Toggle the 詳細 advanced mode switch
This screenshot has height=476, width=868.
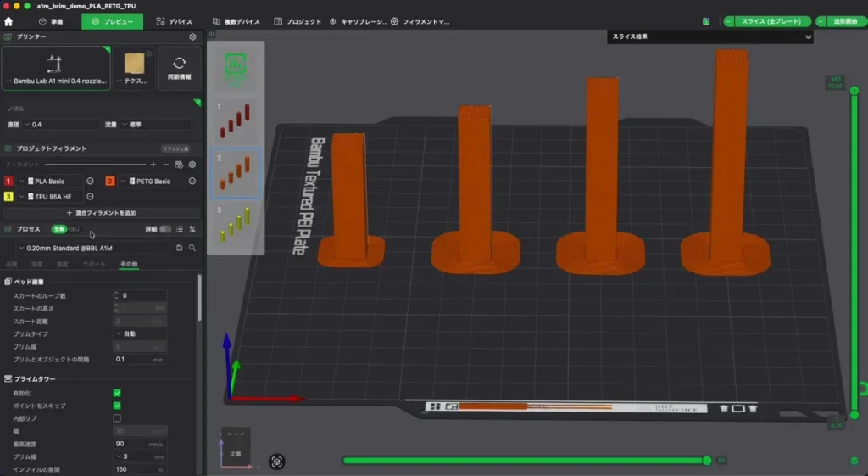click(165, 229)
